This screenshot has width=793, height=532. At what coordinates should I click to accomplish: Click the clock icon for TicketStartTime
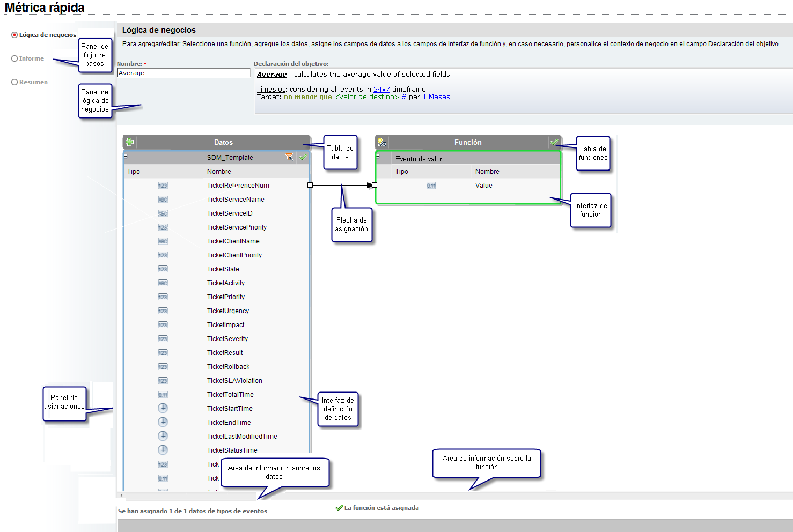tap(163, 408)
